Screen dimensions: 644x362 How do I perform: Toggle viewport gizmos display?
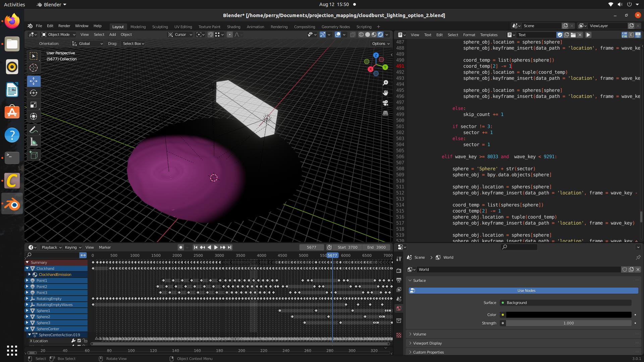click(x=322, y=35)
